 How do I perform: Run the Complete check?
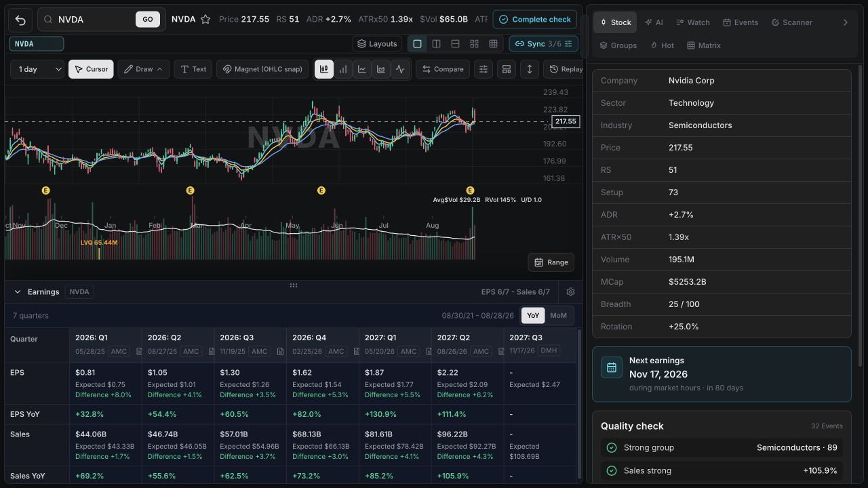tap(534, 20)
